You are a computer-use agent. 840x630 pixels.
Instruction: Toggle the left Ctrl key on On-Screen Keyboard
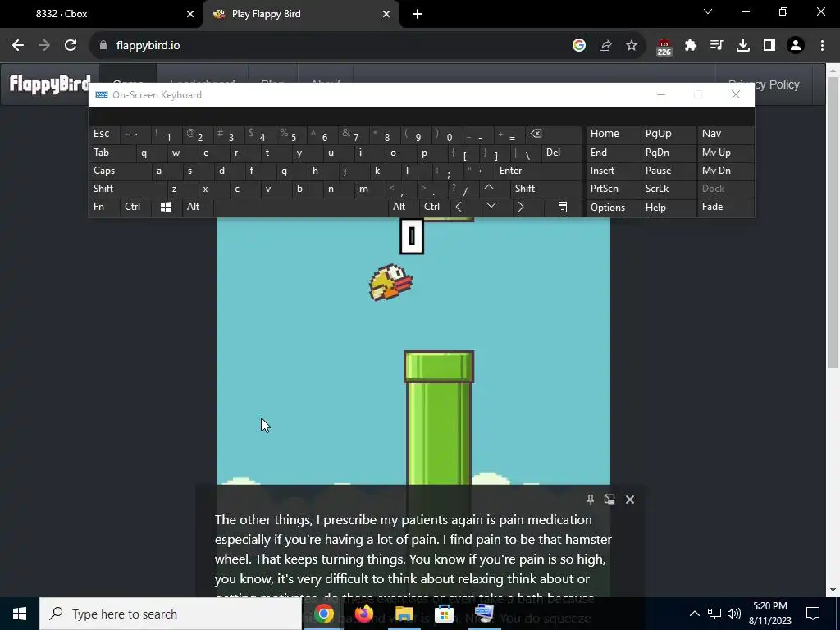click(x=135, y=208)
